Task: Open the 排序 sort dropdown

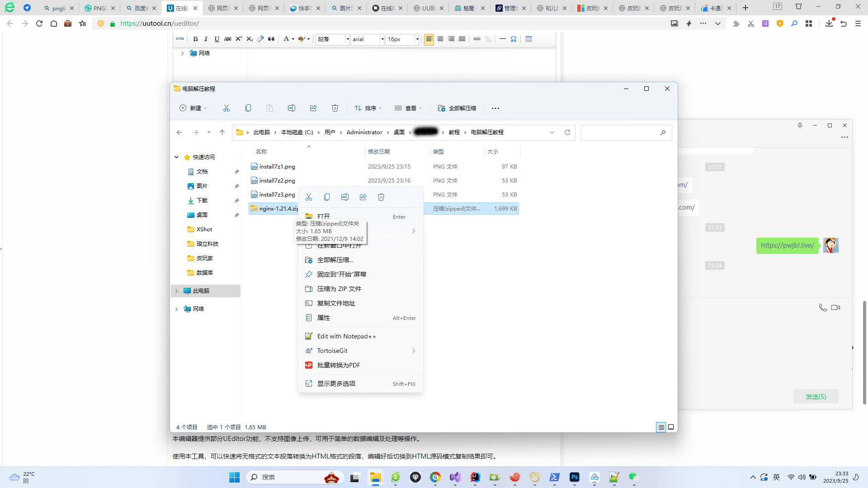Action: [x=368, y=108]
